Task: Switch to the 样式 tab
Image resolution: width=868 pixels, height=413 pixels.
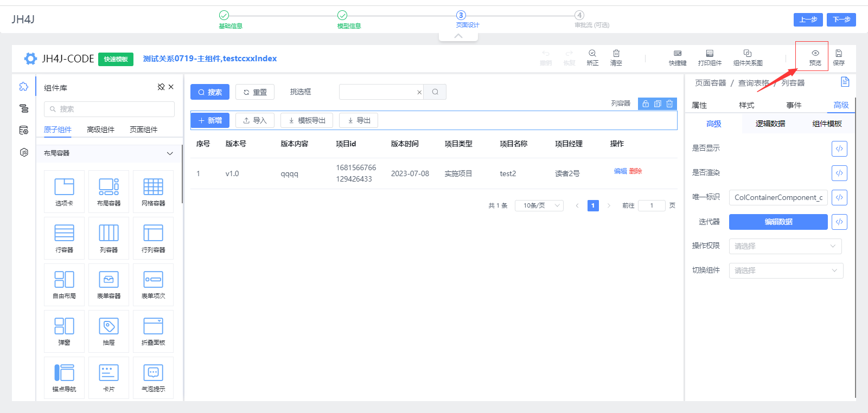Action: tap(746, 105)
